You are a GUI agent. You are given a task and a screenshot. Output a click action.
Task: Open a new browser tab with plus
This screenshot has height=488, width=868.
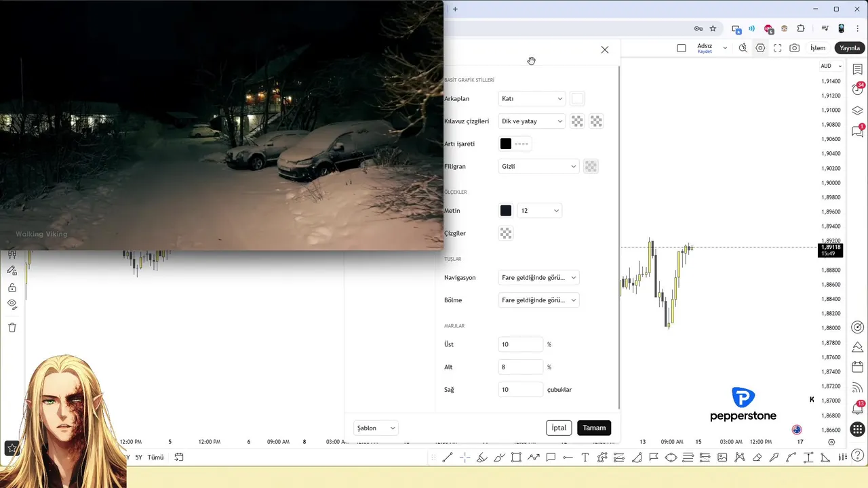(x=455, y=9)
